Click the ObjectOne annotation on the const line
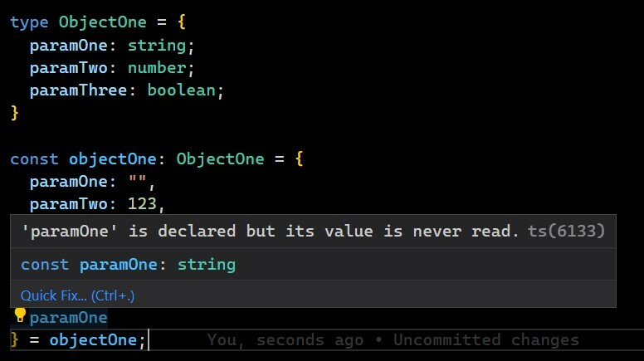The width and height of the screenshot is (644, 361). click(x=220, y=159)
